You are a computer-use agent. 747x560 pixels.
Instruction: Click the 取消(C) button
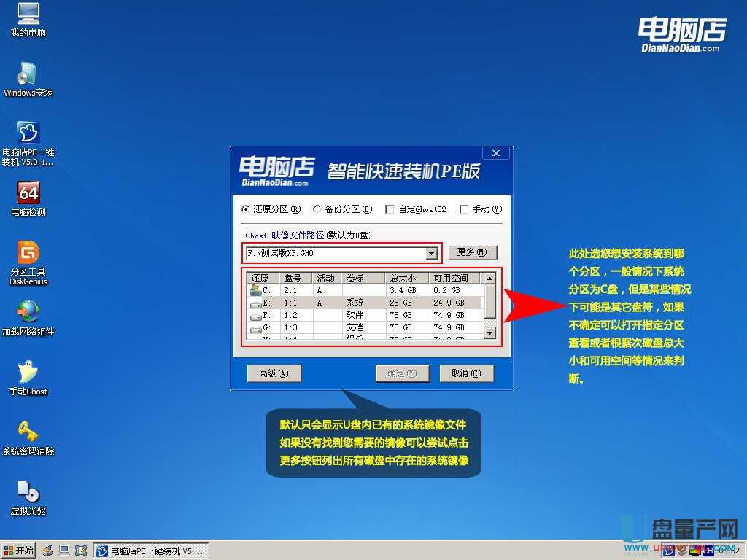466,373
